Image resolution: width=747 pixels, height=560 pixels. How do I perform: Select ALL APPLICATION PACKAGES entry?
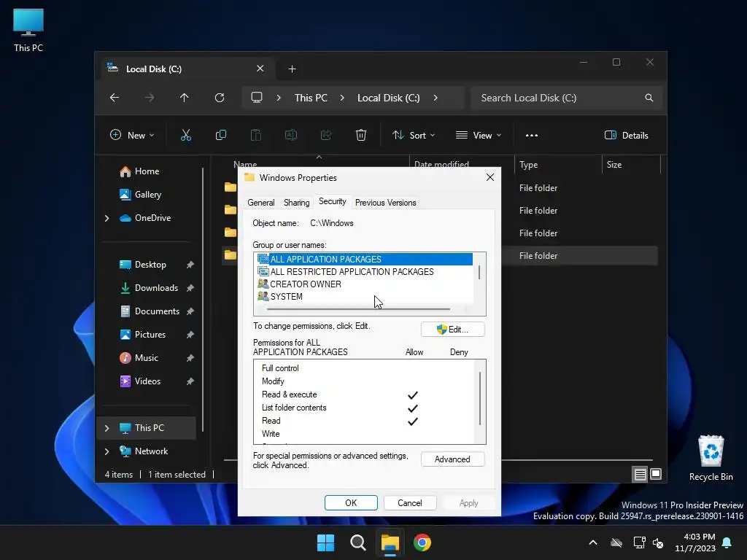[x=365, y=259]
